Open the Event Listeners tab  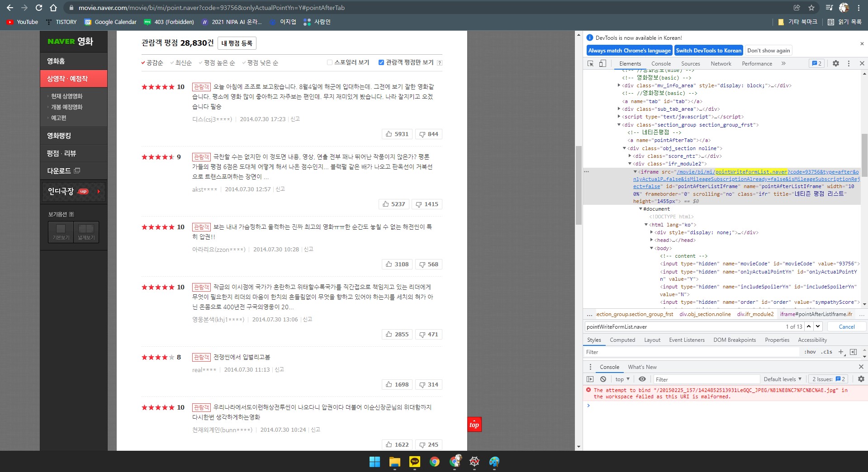687,340
